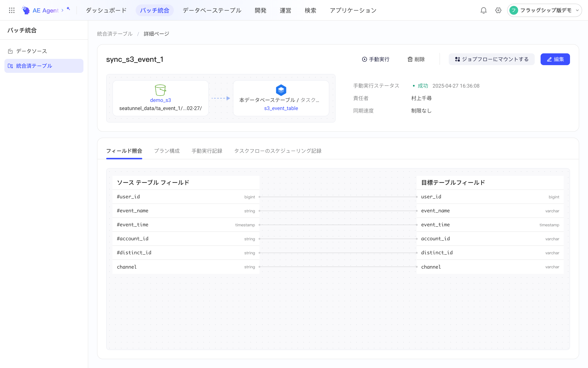This screenshot has height=368, width=588.
Task: Go to データベーステーブル menu
Action: pos(212,10)
